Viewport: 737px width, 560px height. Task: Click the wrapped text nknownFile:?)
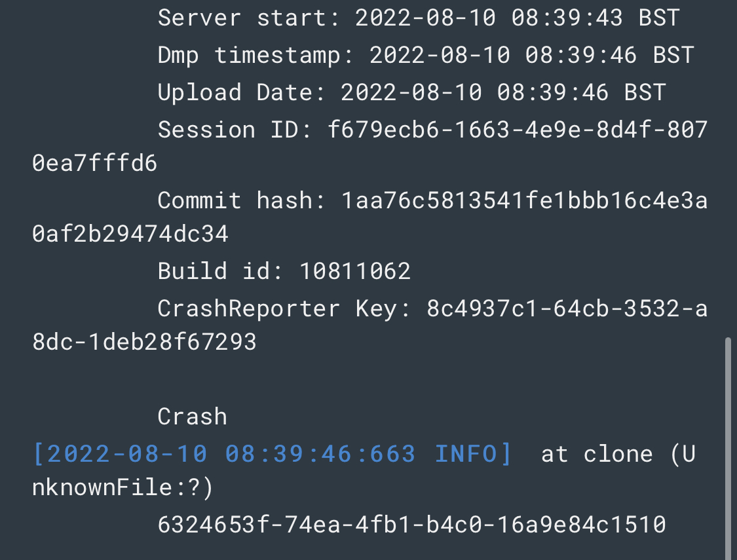coord(123,488)
